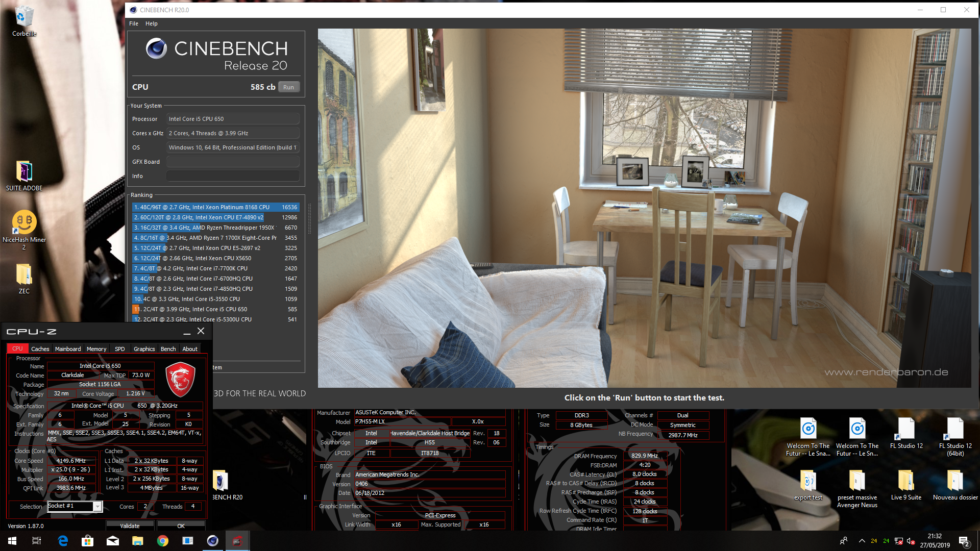This screenshot has height=551, width=980.
Task: Launch FL Studio 12 (64bit) shortcut
Action: 955,437
